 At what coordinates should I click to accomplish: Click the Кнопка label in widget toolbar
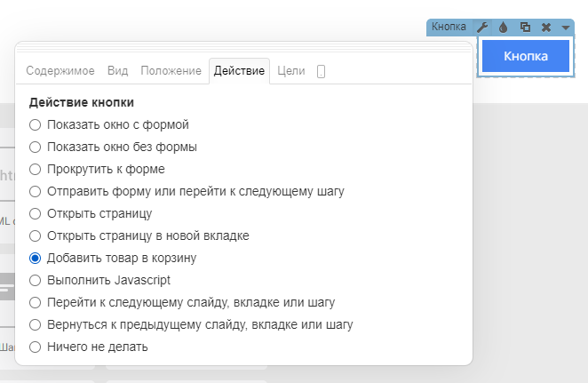[x=449, y=28]
